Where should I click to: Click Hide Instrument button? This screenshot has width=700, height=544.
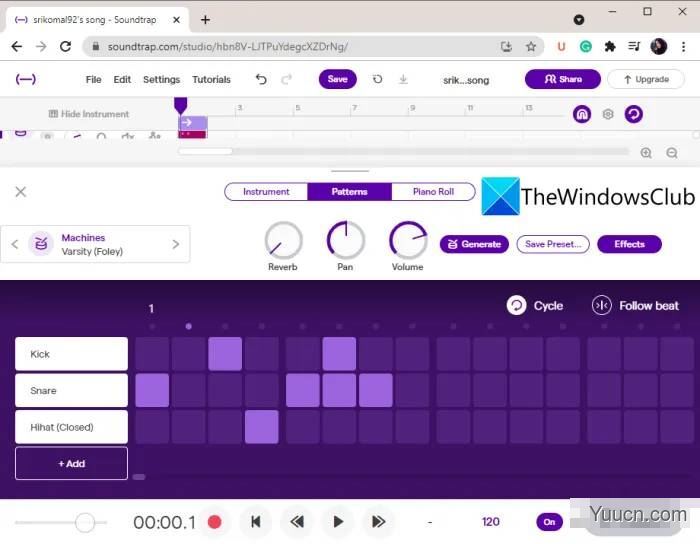coord(88,114)
